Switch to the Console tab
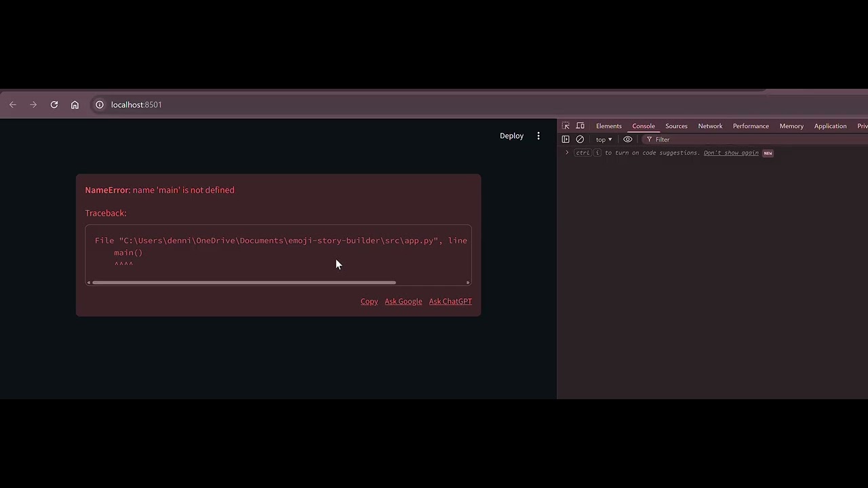 [644, 126]
